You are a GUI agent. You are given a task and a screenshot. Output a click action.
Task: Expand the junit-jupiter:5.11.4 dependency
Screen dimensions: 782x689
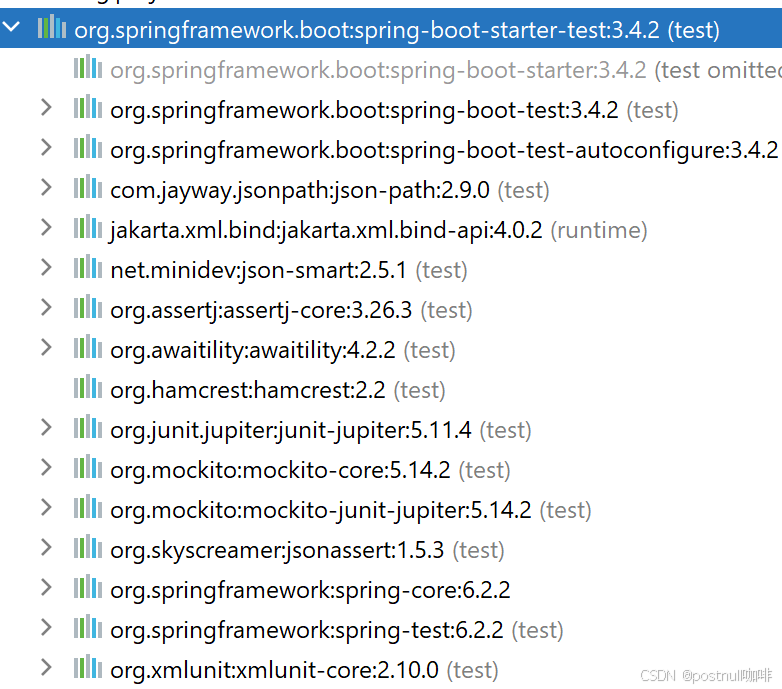pos(46,428)
